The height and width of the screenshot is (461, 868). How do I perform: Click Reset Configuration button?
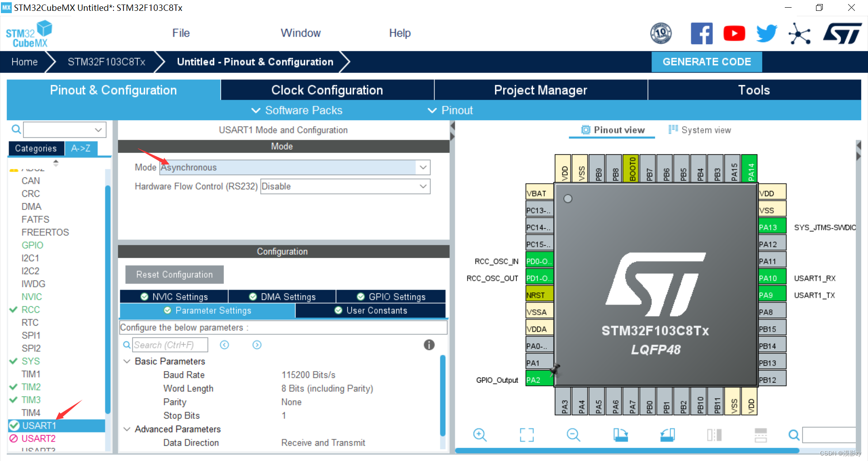[x=175, y=274]
